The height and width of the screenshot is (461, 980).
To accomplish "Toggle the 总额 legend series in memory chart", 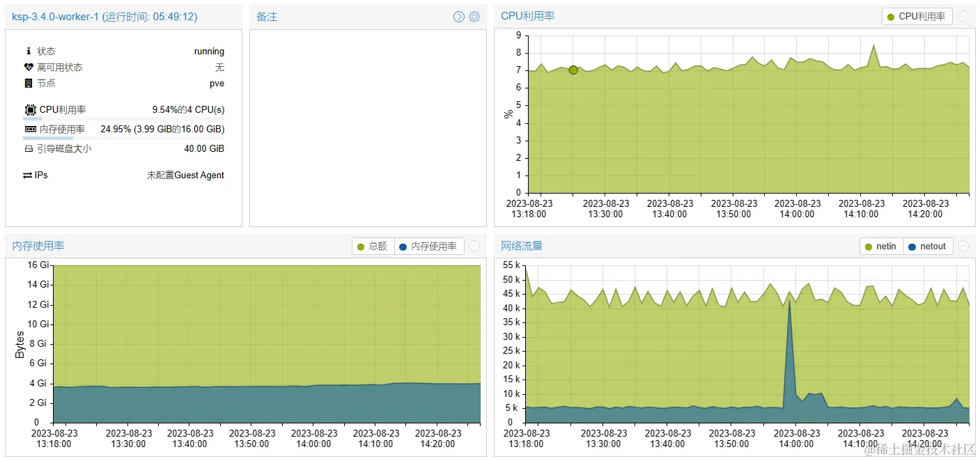I will 373,246.
